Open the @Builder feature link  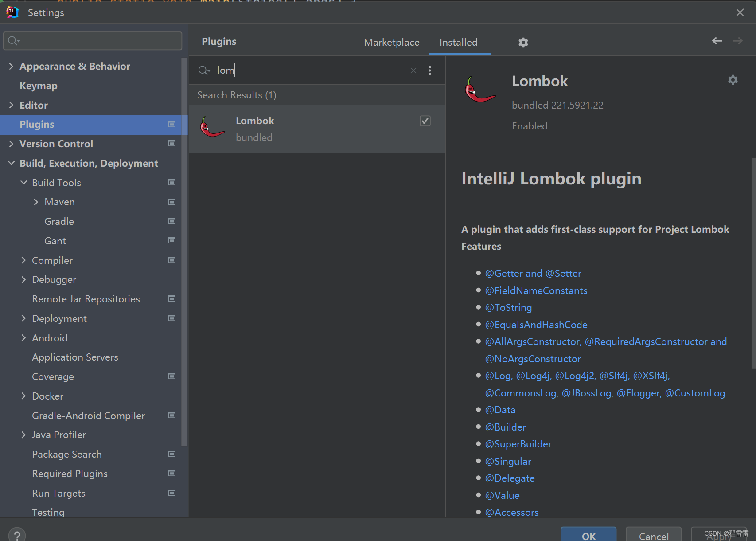point(506,427)
